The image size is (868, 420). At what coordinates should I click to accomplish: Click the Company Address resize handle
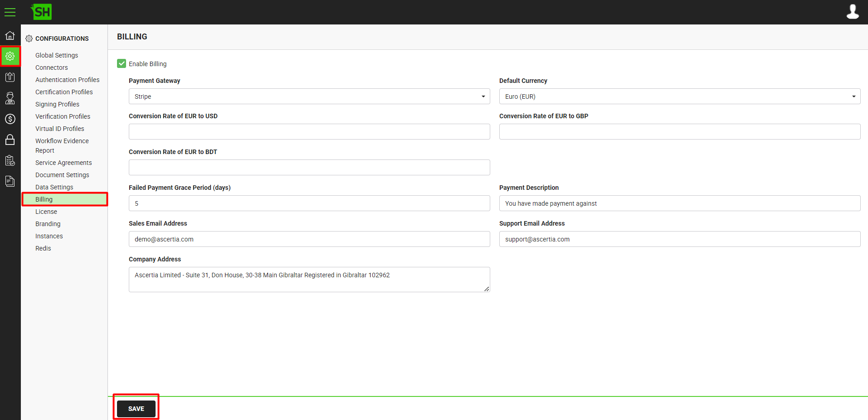click(x=487, y=289)
